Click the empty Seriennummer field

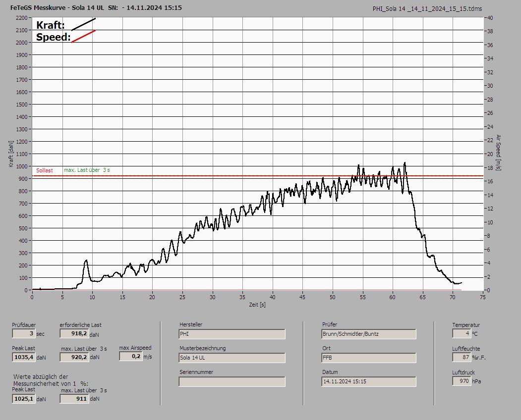tap(232, 382)
